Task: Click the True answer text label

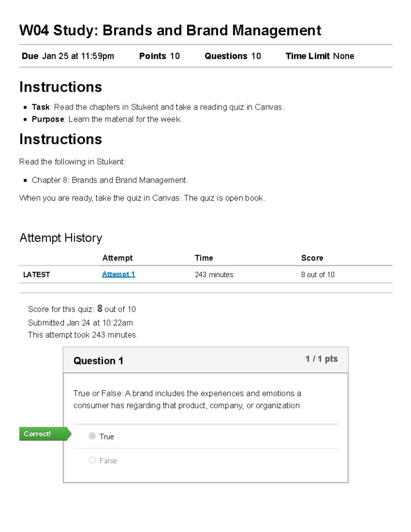Action: (107, 436)
